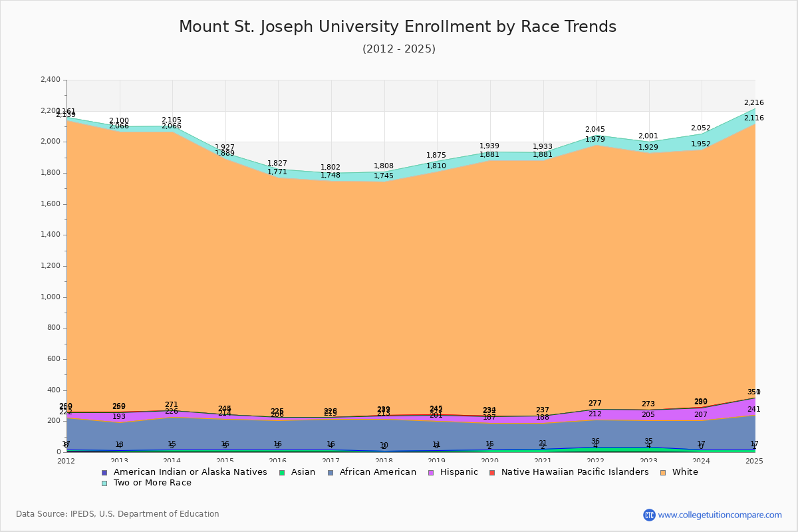Toggle the White series legend label
The width and height of the screenshot is (798, 532).
click(685, 472)
